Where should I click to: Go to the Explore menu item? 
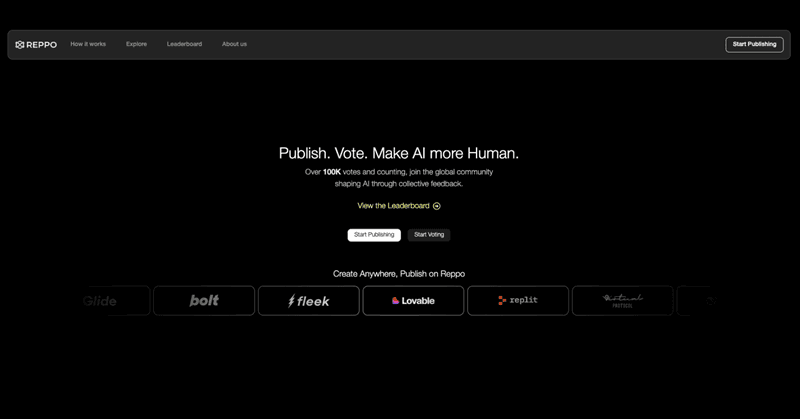[136, 44]
